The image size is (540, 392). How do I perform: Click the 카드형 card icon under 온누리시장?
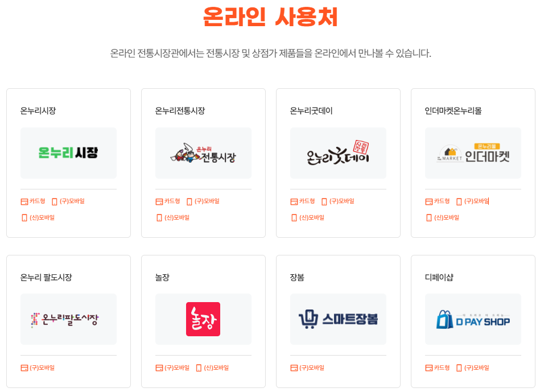(24, 202)
